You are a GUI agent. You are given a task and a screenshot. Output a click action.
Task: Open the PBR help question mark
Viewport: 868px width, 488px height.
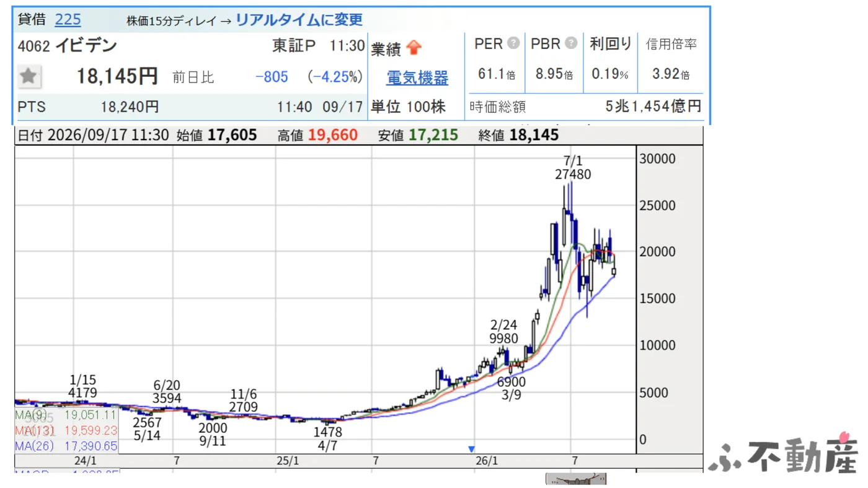click(571, 43)
